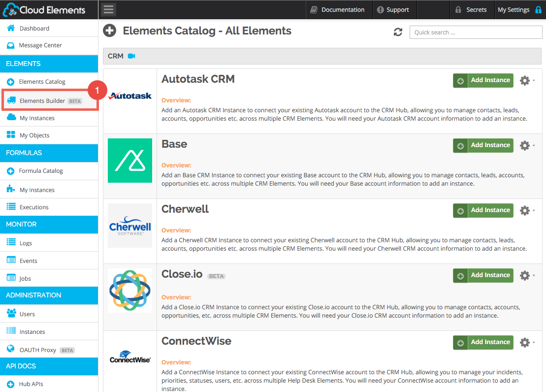Open the Base gear settings dropdown
Image resolution: width=546 pixels, height=392 pixels.
526,146
